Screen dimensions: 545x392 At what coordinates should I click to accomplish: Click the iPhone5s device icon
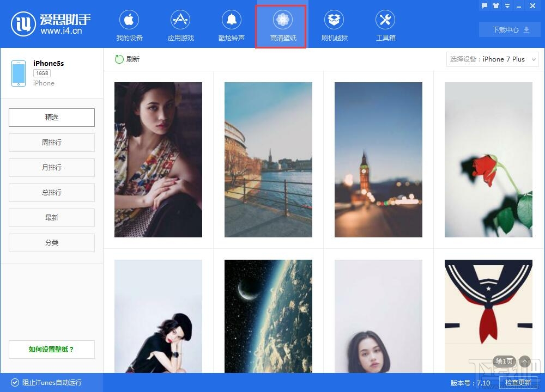tap(19, 73)
